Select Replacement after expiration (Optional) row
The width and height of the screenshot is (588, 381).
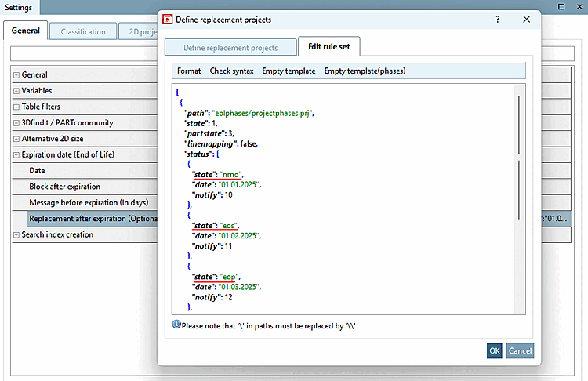click(x=93, y=219)
